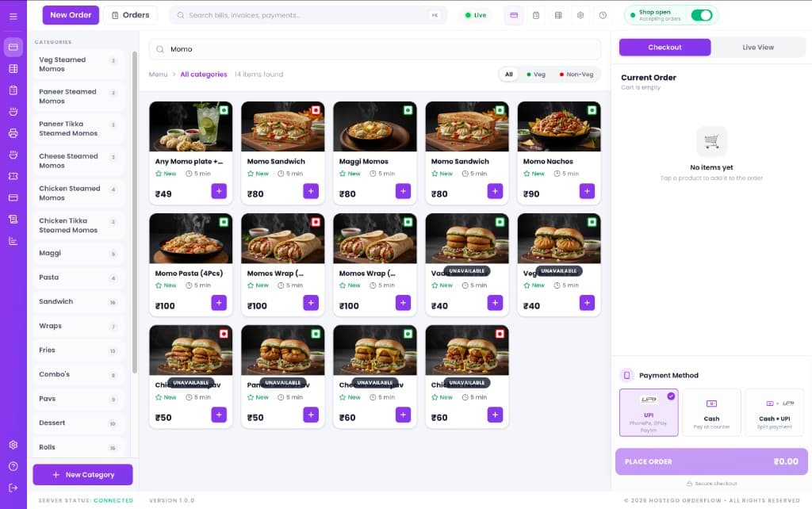Open the Chicken Steamed Momos category
Viewport: 812px width, 509px height.
(x=79, y=193)
